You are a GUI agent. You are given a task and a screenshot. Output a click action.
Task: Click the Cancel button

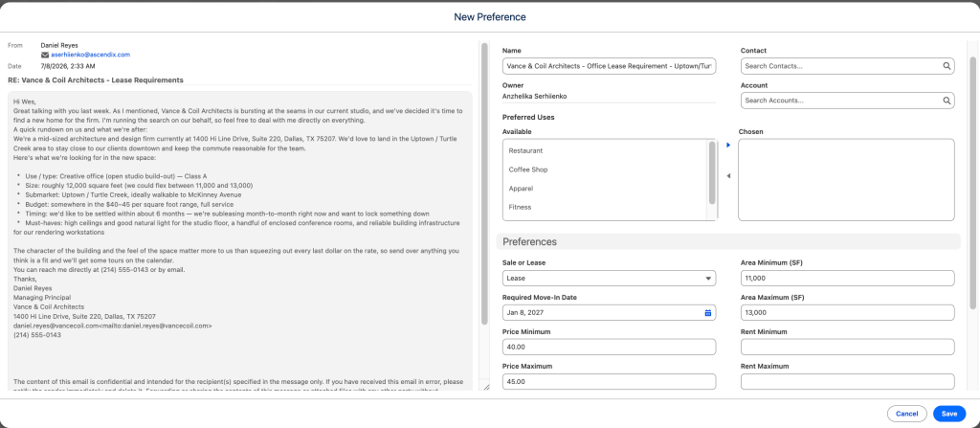tap(907, 414)
